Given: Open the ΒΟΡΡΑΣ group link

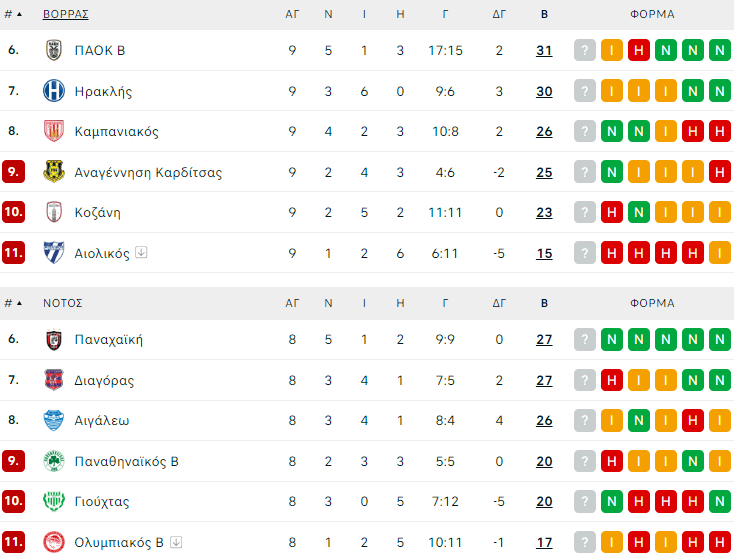Looking at the screenshot, I should click(66, 14).
